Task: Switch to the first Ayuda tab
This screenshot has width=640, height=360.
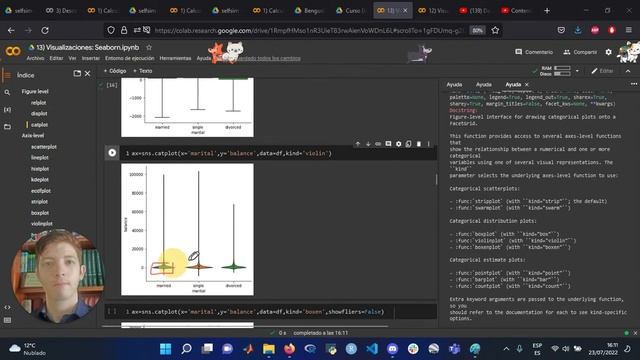Action: click(x=454, y=84)
